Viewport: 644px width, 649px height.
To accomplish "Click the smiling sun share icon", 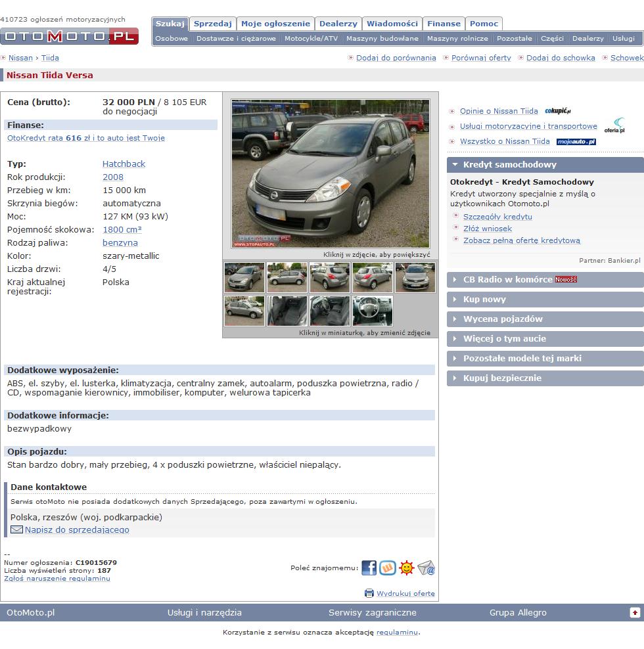I will (407, 568).
